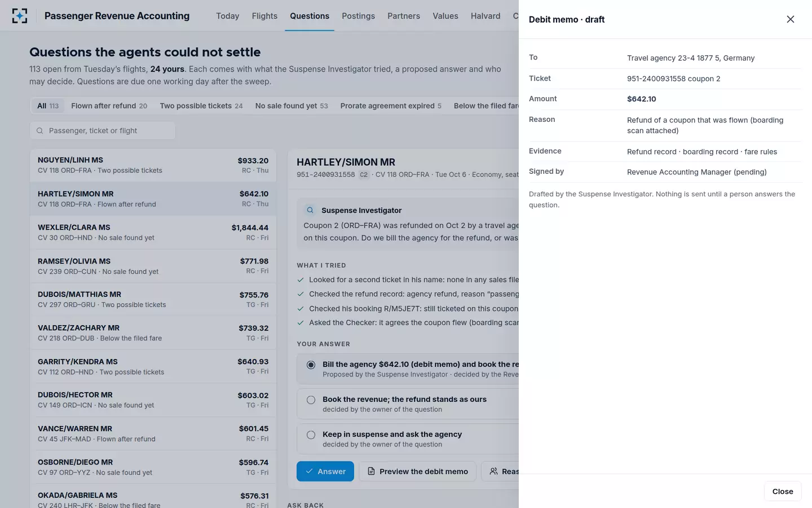Open the GARRITY/KENDRA MS question row
This screenshot has width=812, height=508.
coord(153,366)
